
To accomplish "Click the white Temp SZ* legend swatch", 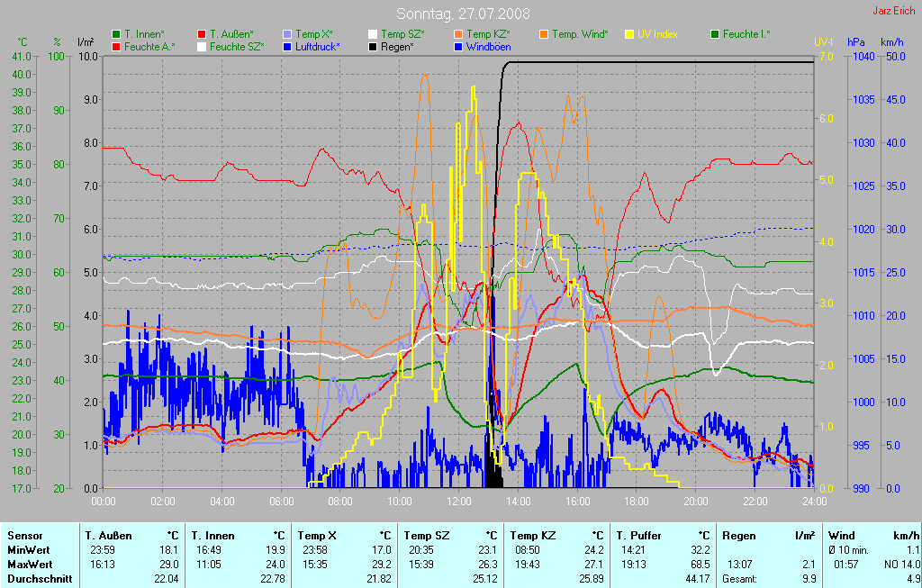I will (x=373, y=35).
